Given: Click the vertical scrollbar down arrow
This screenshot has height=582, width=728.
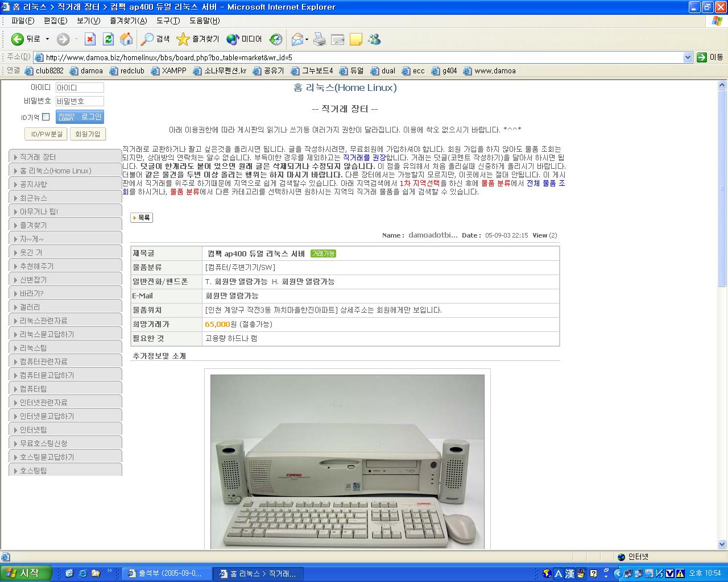Looking at the screenshot, I should pos(722,544).
